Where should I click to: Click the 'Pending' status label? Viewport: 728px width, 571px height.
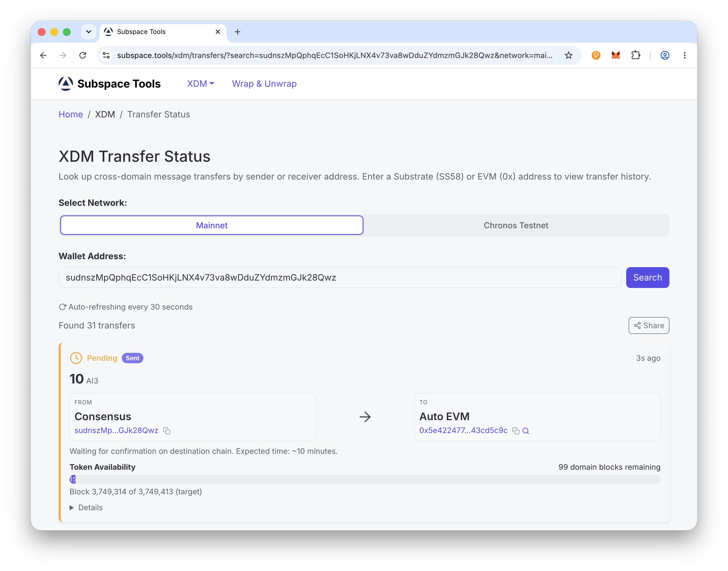pos(102,358)
